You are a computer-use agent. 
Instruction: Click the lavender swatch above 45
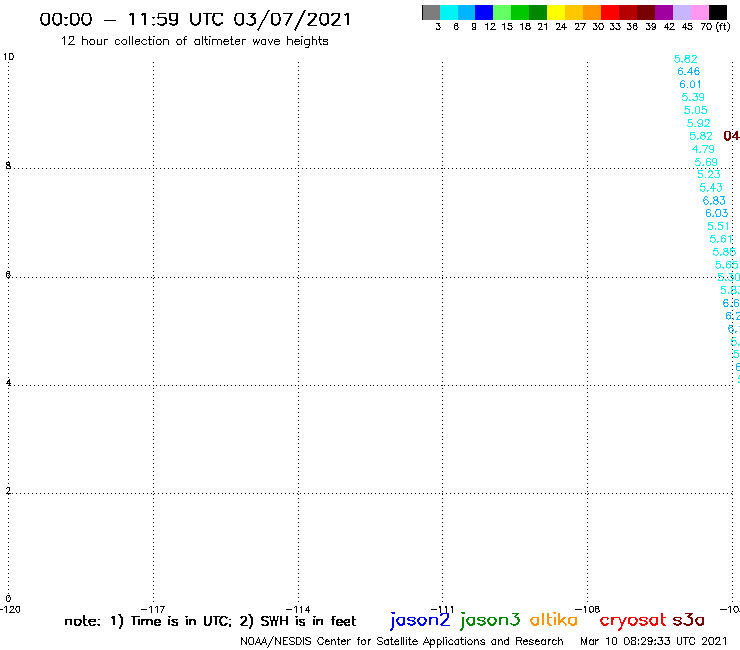pyautogui.click(x=681, y=12)
